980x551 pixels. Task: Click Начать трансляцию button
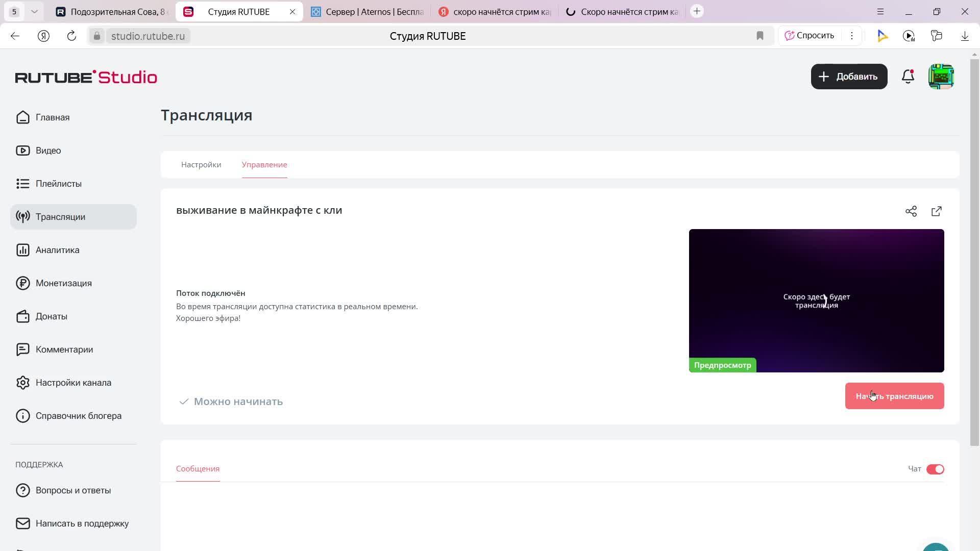pyautogui.click(x=894, y=396)
